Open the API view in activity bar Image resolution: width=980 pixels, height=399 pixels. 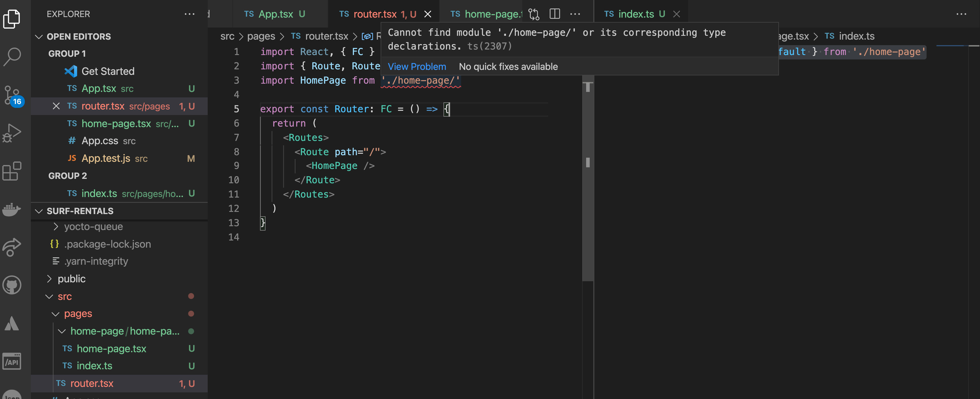(12, 361)
